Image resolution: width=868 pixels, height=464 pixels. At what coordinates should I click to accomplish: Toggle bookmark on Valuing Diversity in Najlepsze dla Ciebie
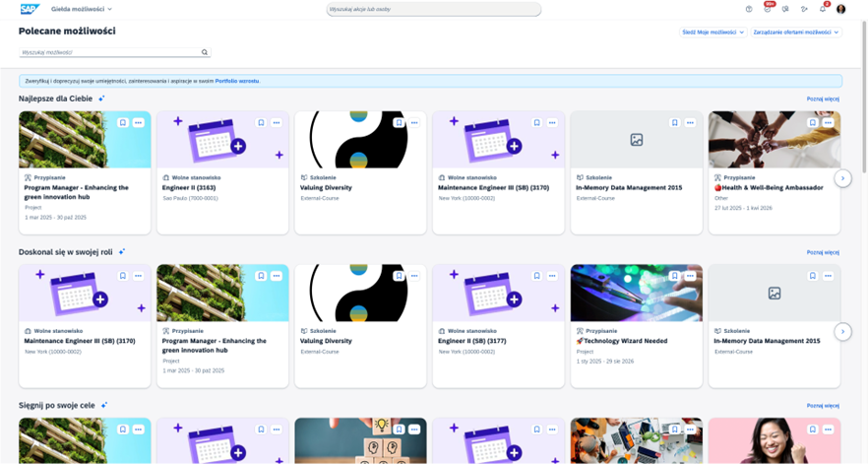399,123
